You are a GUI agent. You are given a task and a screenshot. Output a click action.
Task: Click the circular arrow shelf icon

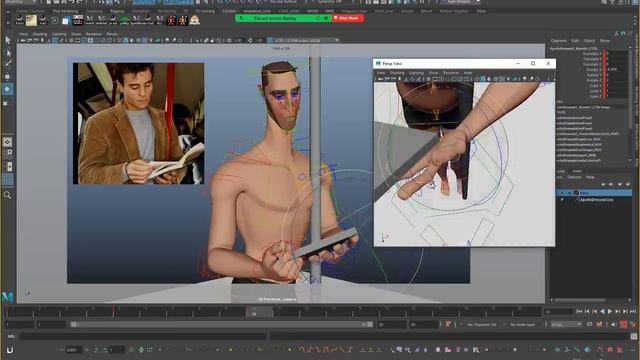point(54,20)
